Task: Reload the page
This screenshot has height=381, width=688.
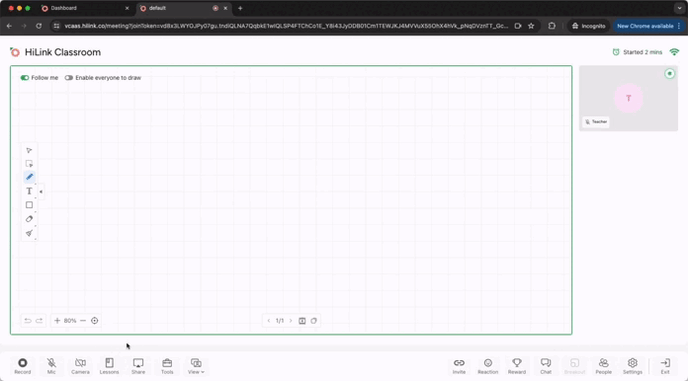Action: click(x=39, y=26)
